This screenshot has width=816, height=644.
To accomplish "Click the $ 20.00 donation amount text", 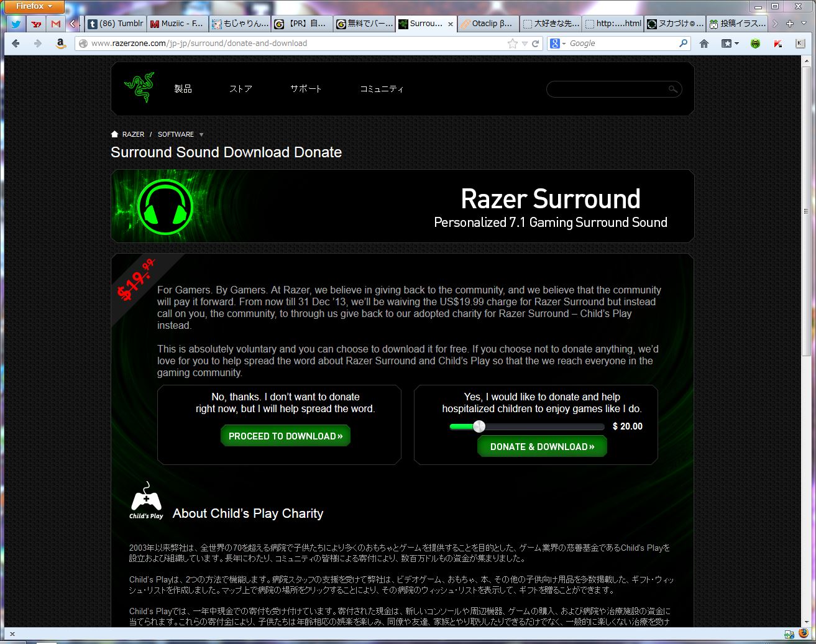I will (x=628, y=426).
